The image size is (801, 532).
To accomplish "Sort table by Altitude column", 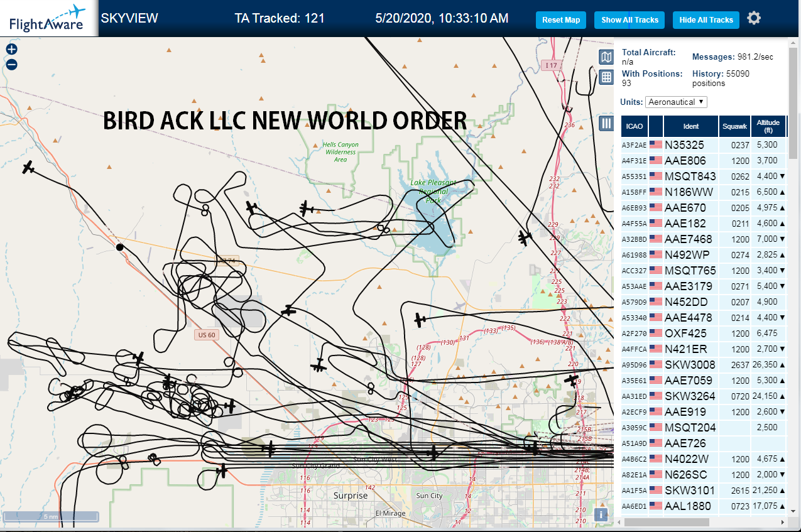I will coord(768,126).
